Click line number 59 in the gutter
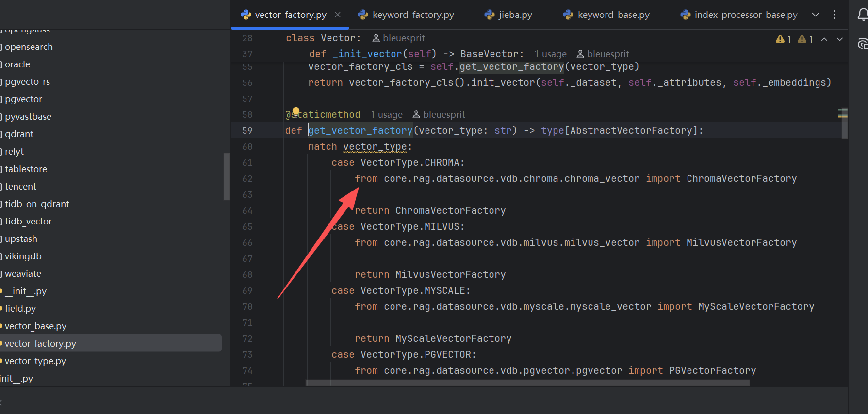 (247, 131)
